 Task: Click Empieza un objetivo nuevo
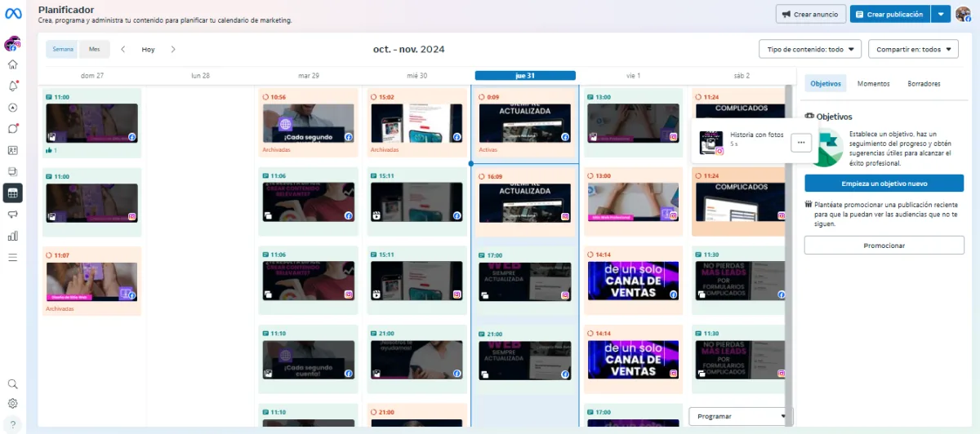click(884, 184)
